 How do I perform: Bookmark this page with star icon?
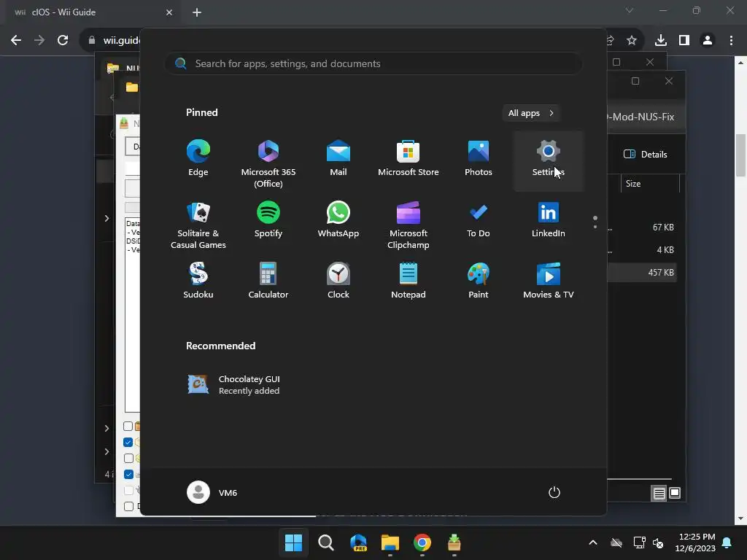tap(632, 41)
